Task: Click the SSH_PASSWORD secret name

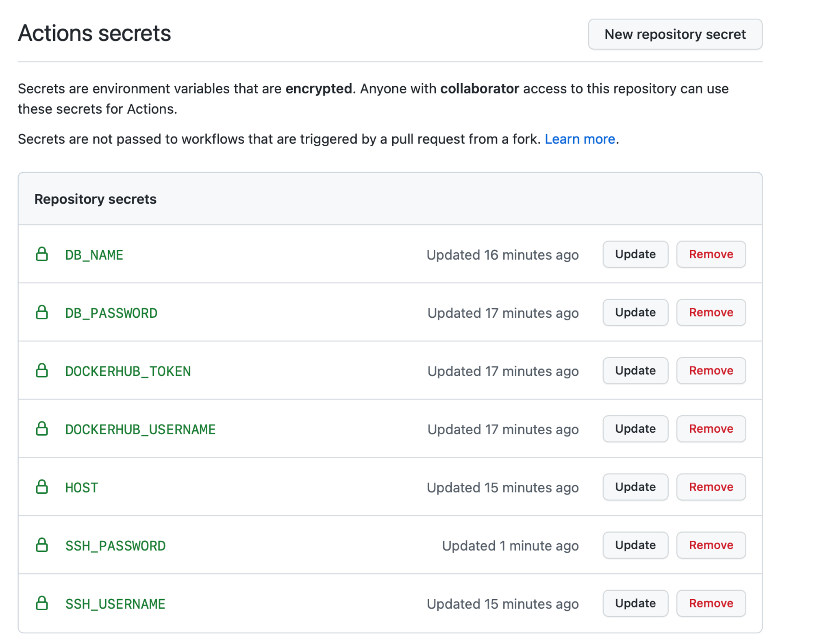Action: (115, 546)
